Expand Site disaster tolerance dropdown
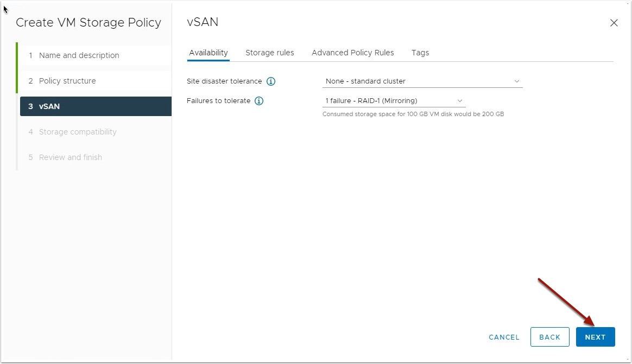The height and width of the screenshot is (364, 632). click(422, 81)
